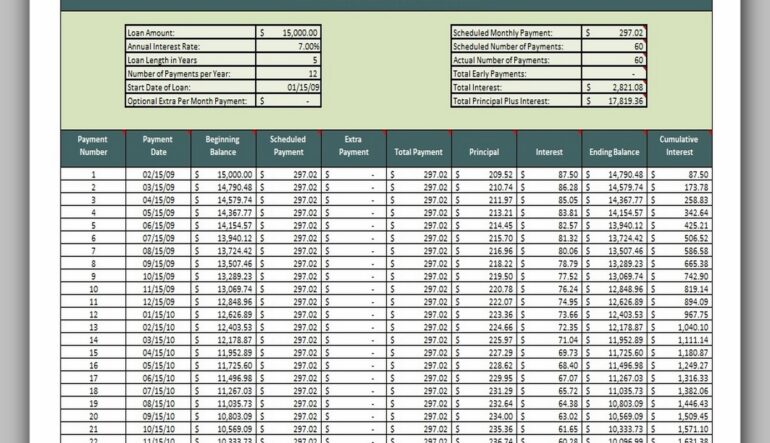
Task: Click the Cumulative Interest column header
Action: point(679,147)
